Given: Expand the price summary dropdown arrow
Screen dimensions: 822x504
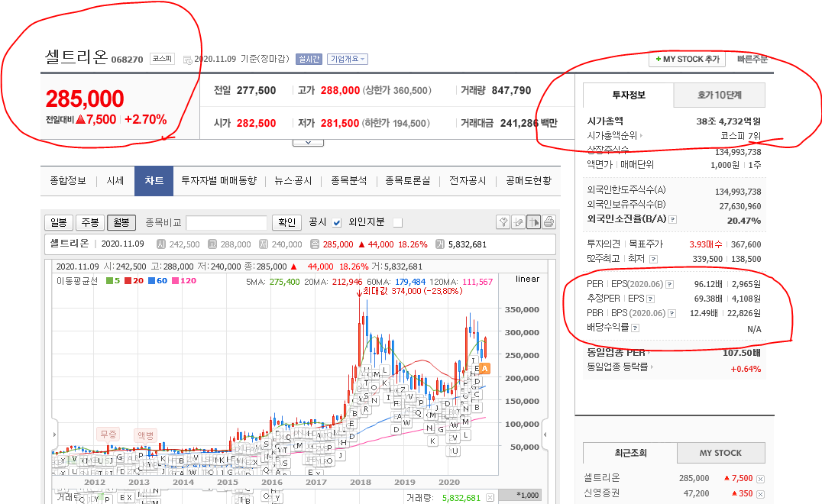Looking at the screenshot, I should point(308,143).
